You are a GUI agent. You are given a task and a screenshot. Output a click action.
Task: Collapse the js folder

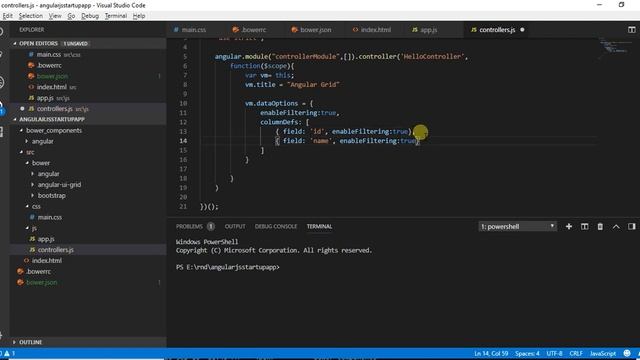click(27, 228)
